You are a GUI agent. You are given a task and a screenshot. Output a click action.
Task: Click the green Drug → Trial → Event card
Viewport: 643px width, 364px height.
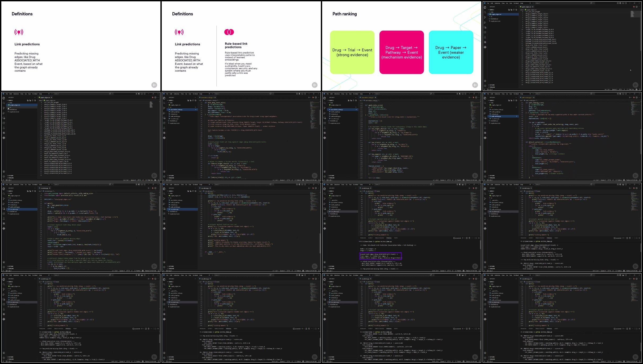click(352, 52)
